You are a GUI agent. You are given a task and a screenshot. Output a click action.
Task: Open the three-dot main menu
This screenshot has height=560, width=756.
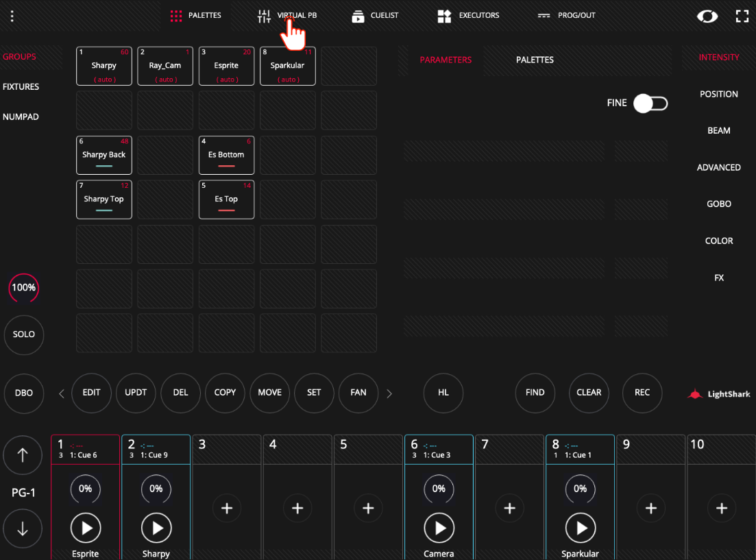[12, 16]
